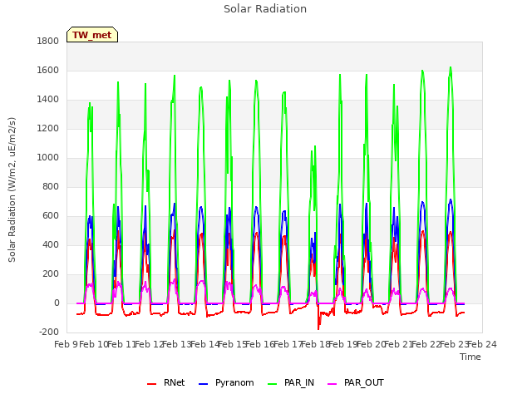Screen dimensions: 532x399
Task: Click the 1200 y-axis tick label
Action: click(x=48, y=129)
